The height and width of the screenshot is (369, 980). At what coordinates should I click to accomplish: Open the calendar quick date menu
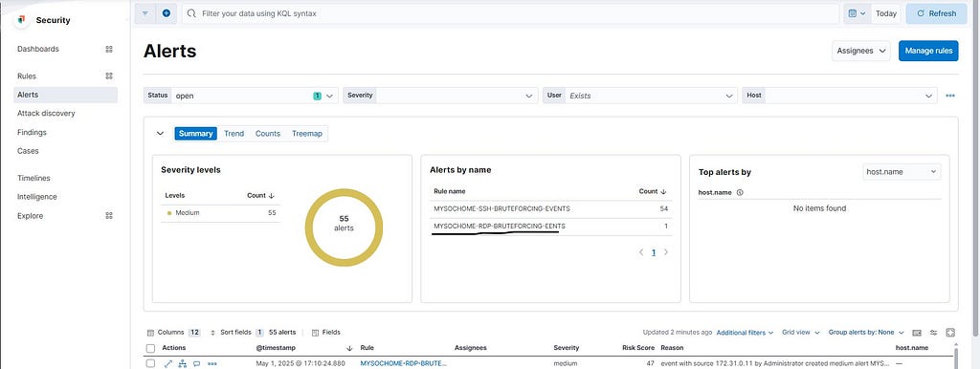coord(857,13)
